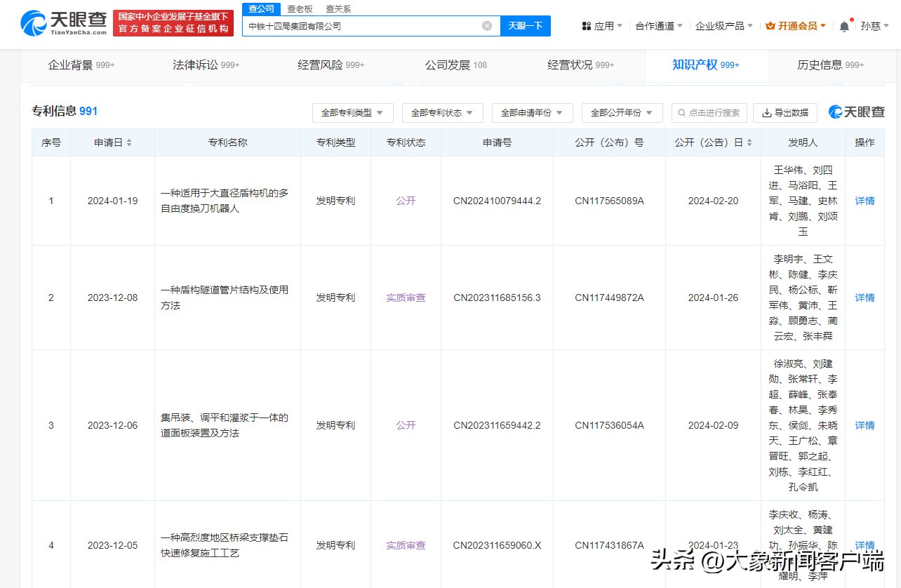Open 详情 for patent row 1
The image size is (901, 588).
pyautogui.click(x=865, y=201)
